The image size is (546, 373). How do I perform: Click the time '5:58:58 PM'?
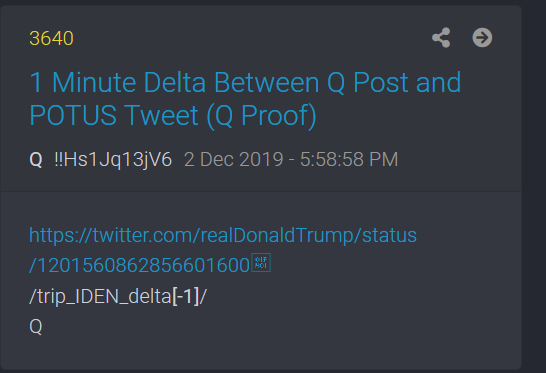pos(349,160)
